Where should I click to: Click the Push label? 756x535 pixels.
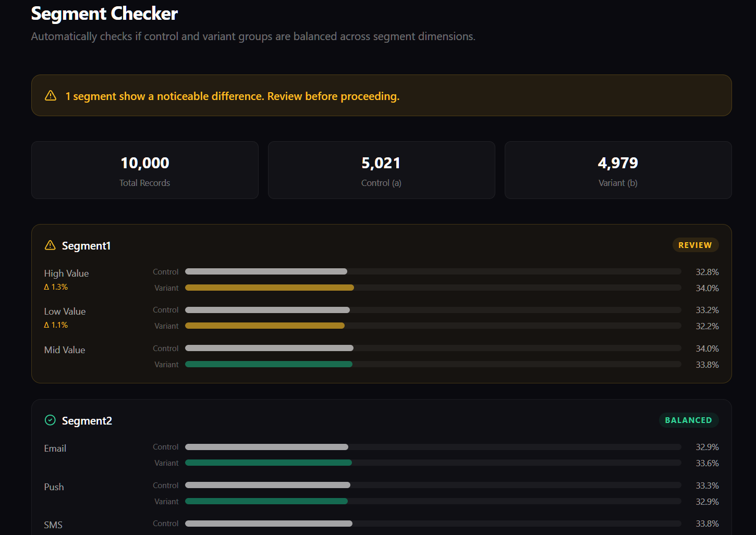(54, 487)
